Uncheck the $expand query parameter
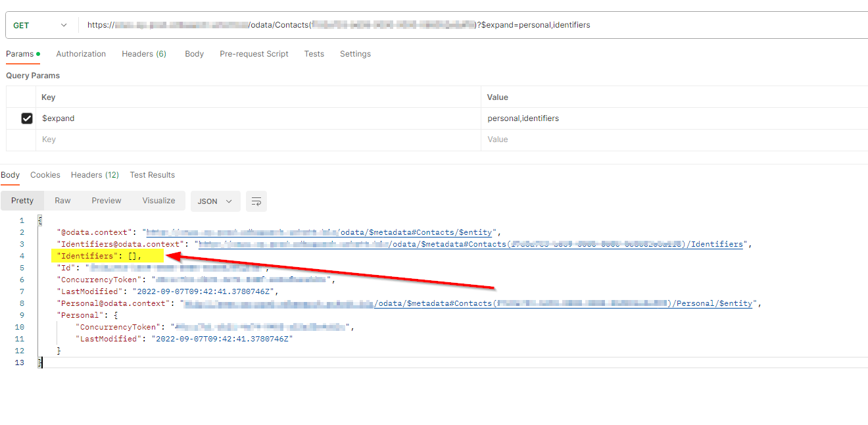868x425 pixels. click(x=27, y=118)
